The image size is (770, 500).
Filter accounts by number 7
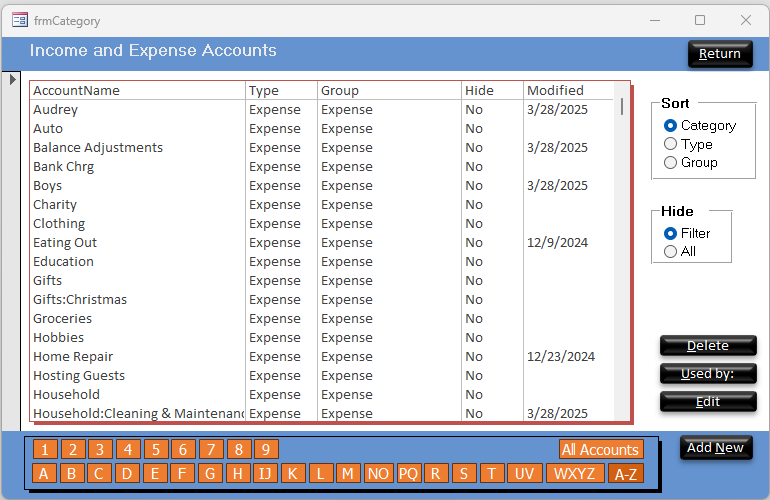211,449
